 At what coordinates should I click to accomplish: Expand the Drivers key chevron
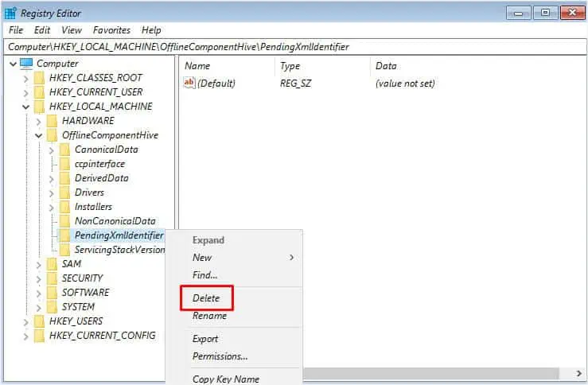pyautogui.click(x=52, y=192)
